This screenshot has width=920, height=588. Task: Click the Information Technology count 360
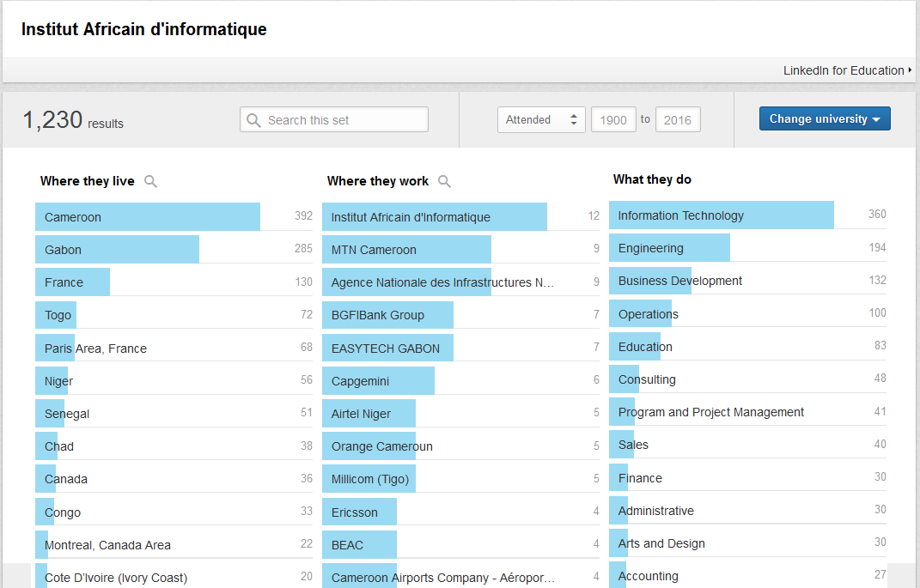(x=877, y=214)
